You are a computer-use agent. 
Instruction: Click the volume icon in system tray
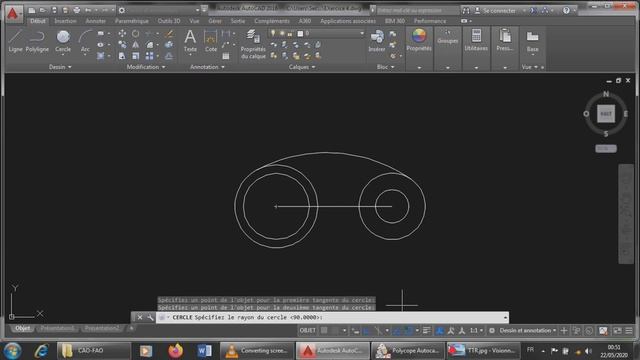coord(588,351)
